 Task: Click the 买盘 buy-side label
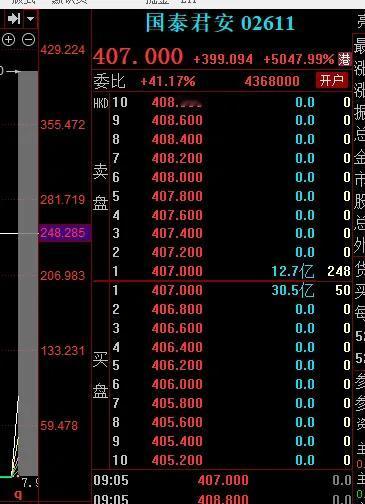(x=100, y=376)
